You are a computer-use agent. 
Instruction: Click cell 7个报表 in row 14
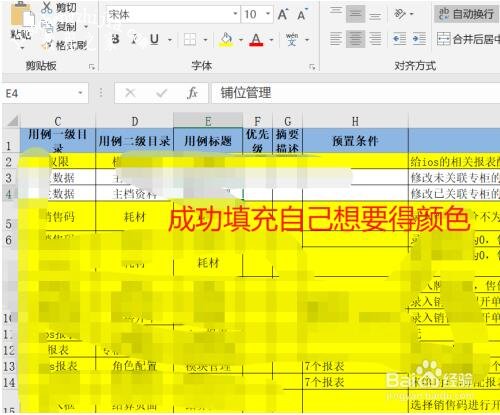pos(355,382)
